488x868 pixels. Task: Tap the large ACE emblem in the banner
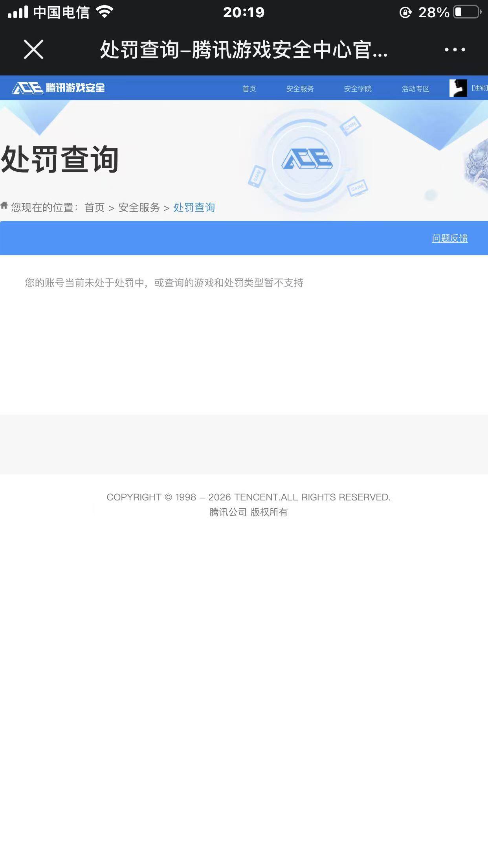click(307, 159)
